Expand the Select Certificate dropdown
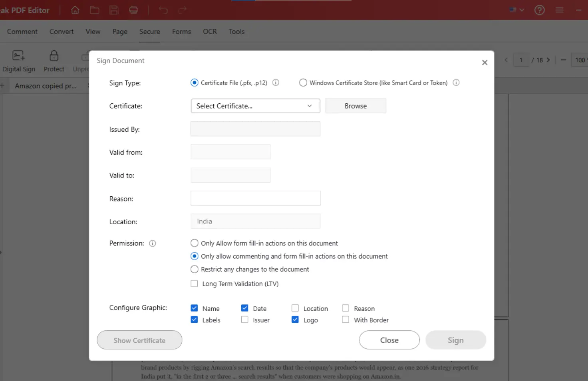 click(255, 106)
